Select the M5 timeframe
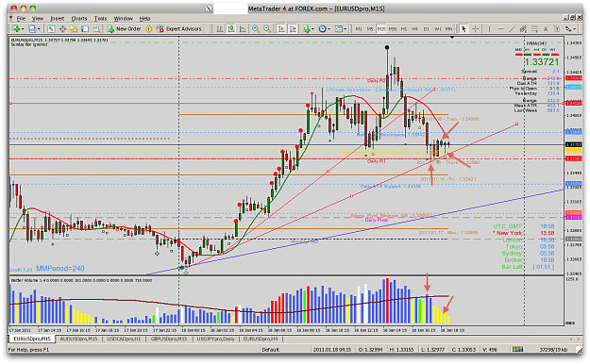This screenshot has height=364, width=590. [x=370, y=29]
